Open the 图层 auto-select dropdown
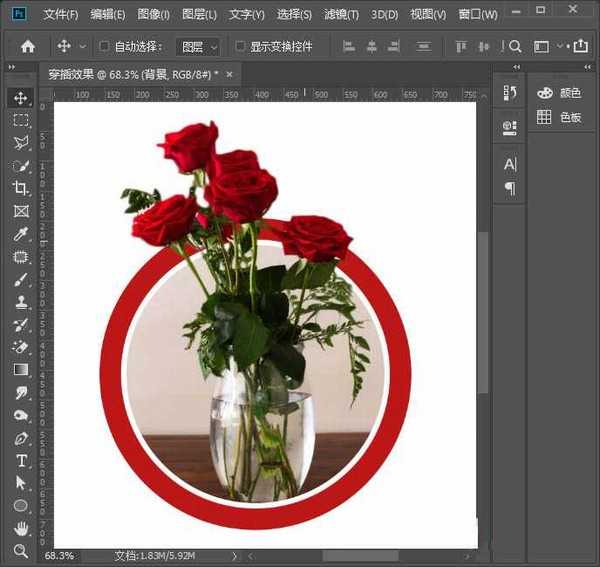The width and height of the screenshot is (600, 567). (x=199, y=46)
